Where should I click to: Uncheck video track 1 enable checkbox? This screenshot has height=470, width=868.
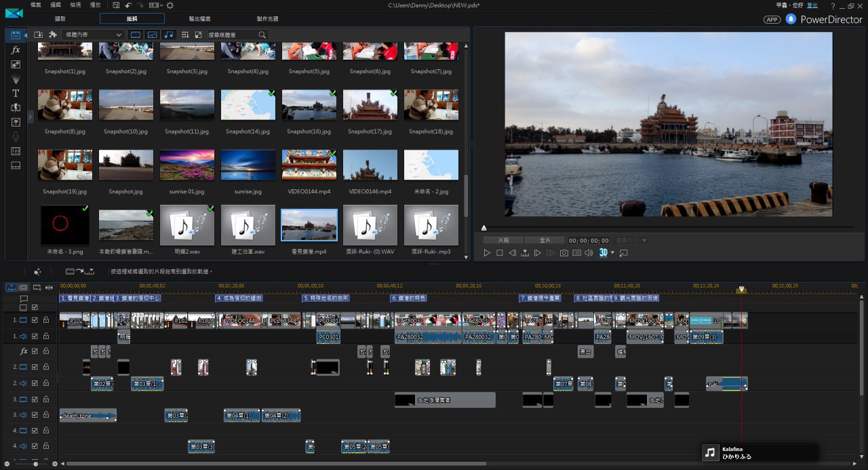click(x=35, y=320)
